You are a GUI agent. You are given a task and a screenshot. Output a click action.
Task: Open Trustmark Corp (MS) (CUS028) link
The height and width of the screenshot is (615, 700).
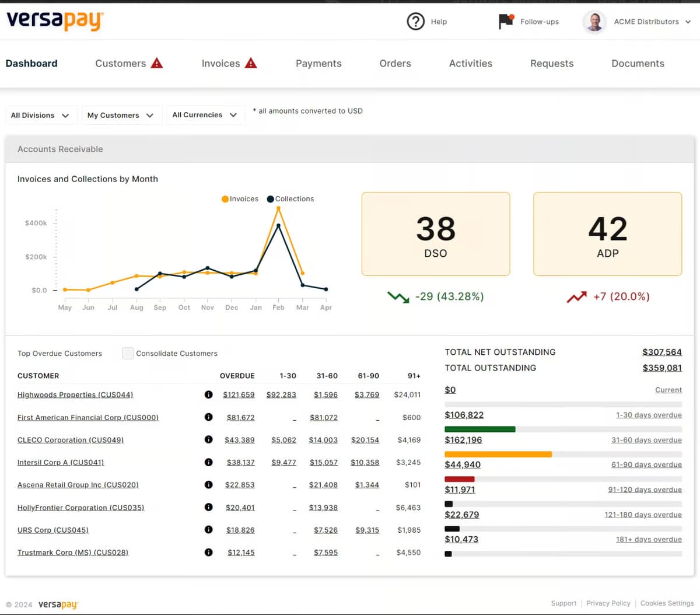[73, 553]
